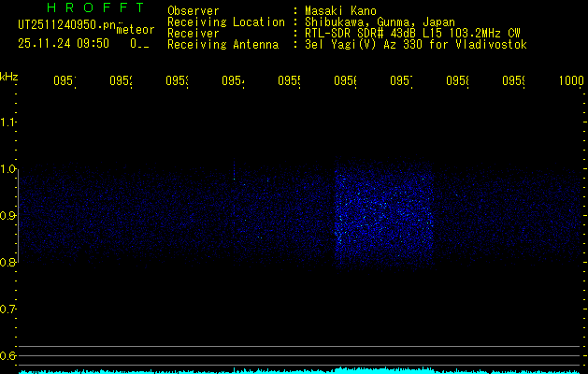Click the kHz axis unit label
Viewport: 588px width, 374px height.
coord(9,77)
